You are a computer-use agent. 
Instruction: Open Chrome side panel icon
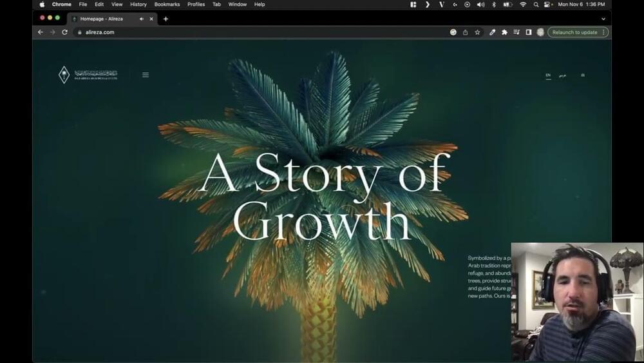528,32
